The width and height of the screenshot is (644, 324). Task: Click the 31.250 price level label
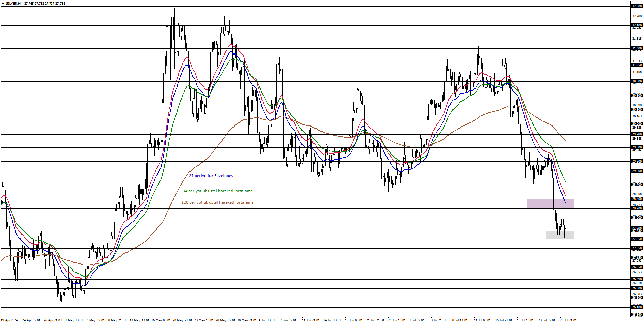[637, 65]
